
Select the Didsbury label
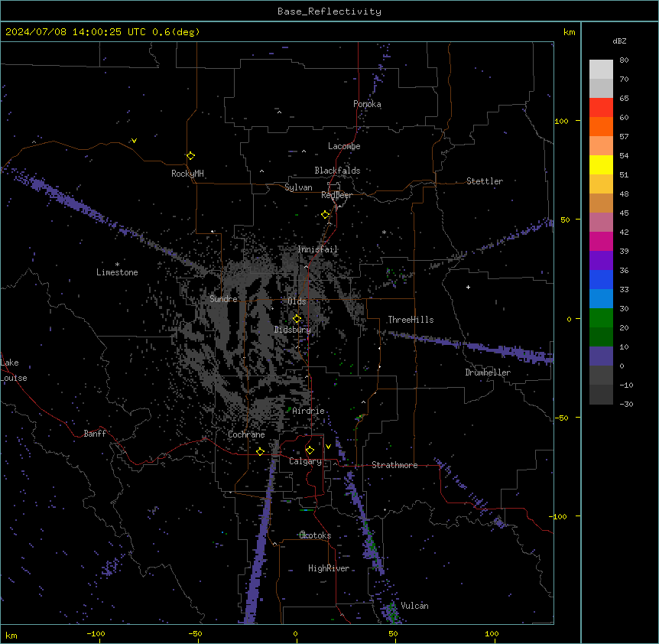point(293,330)
